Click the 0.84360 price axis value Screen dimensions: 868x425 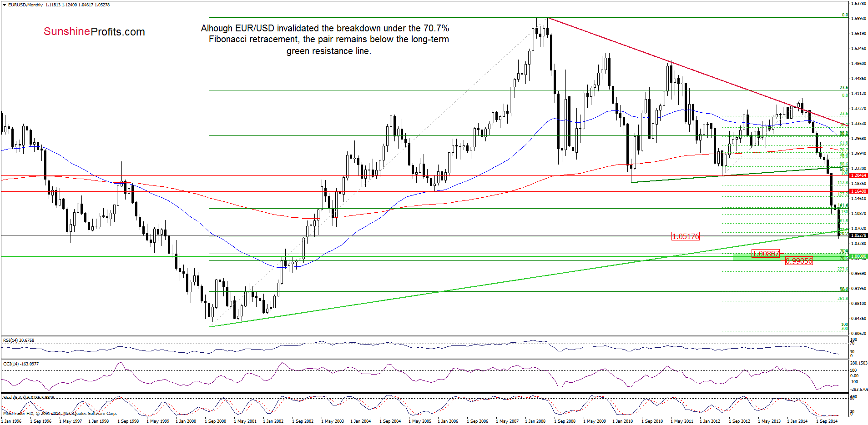858,319
